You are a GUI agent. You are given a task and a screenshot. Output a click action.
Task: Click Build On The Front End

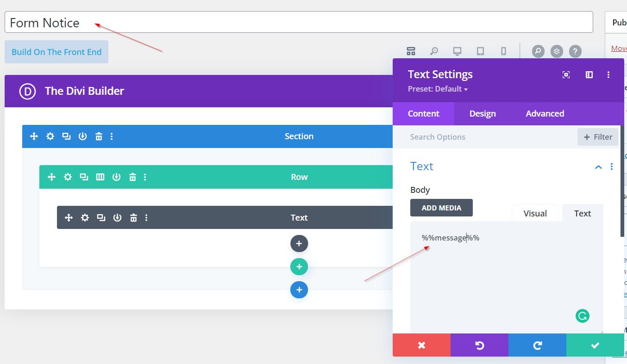point(56,52)
